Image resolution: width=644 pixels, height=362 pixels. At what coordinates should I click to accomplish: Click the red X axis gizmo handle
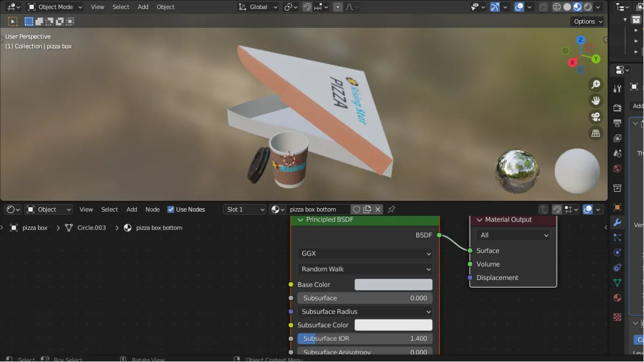pyautogui.click(x=573, y=63)
